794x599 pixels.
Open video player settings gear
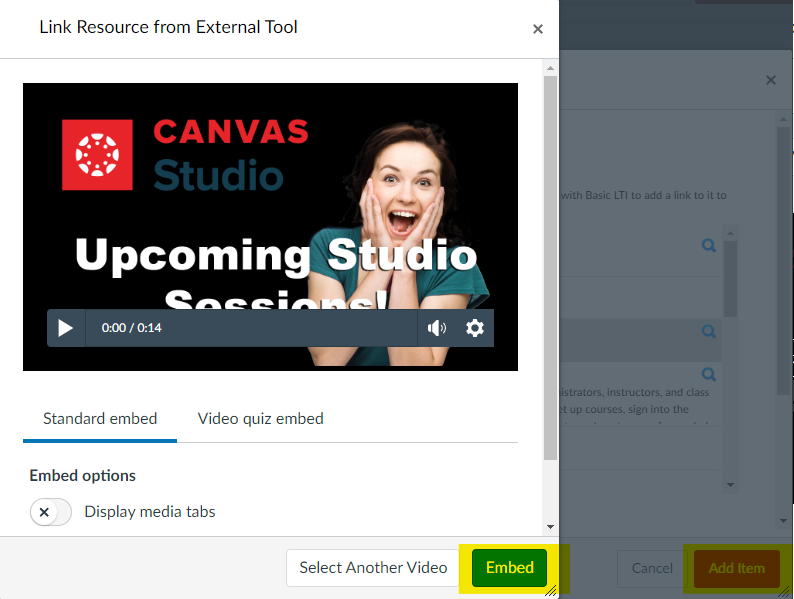tap(474, 328)
